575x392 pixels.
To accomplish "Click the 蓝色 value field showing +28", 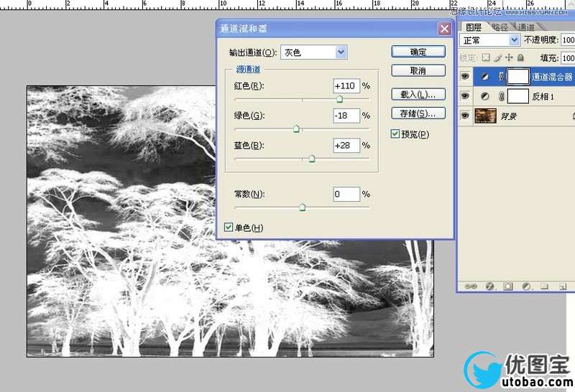I will (x=346, y=146).
